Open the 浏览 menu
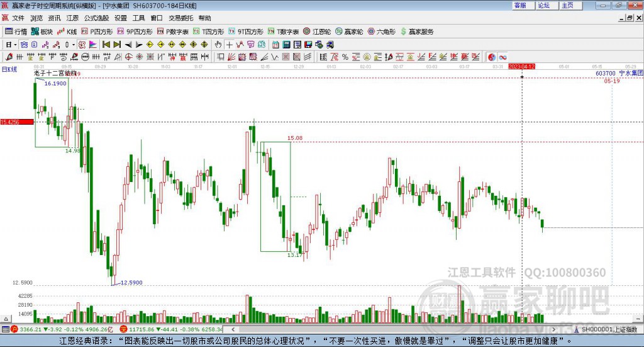Screen dimensions: 644x347 coord(36,18)
